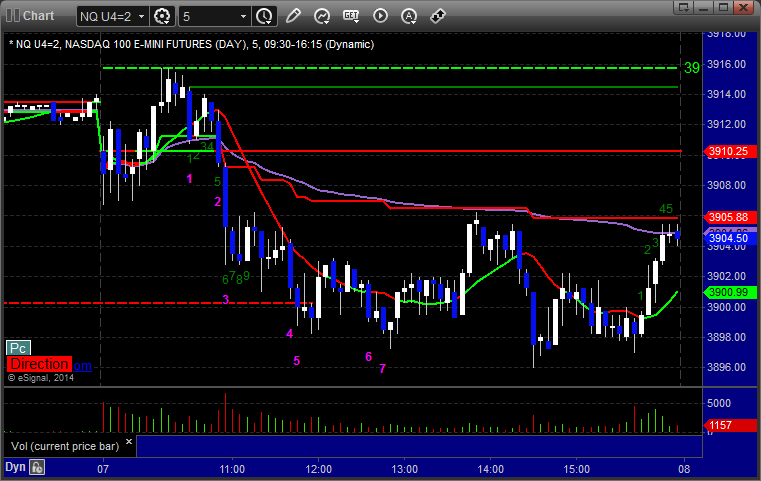
Task: Click the 08 date label on time axis
Action: pyautogui.click(x=684, y=469)
